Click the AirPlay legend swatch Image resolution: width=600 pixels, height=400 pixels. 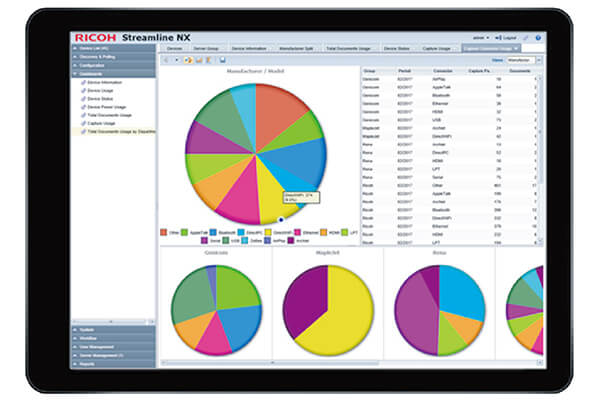(x=267, y=241)
